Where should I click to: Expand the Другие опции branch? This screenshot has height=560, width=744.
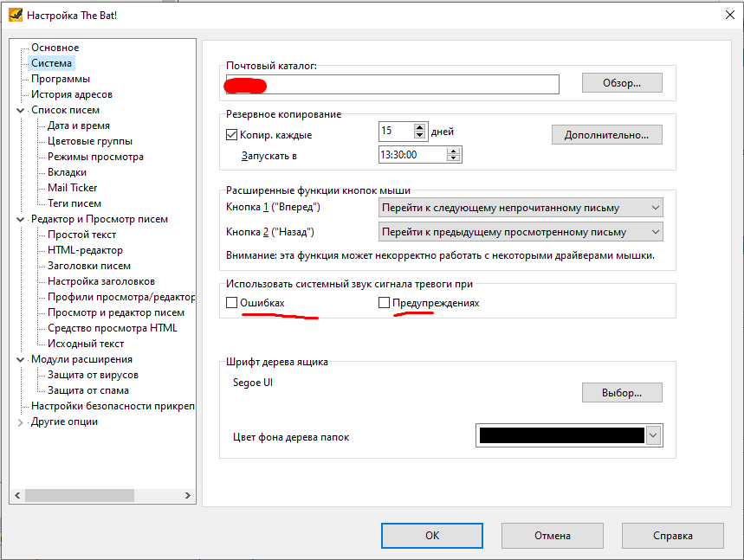pyautogui.click(x=21, y=422)
